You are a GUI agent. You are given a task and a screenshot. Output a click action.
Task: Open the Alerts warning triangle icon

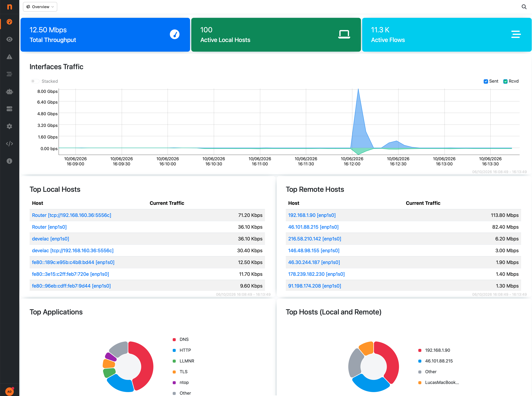click(x=9, y=57)
